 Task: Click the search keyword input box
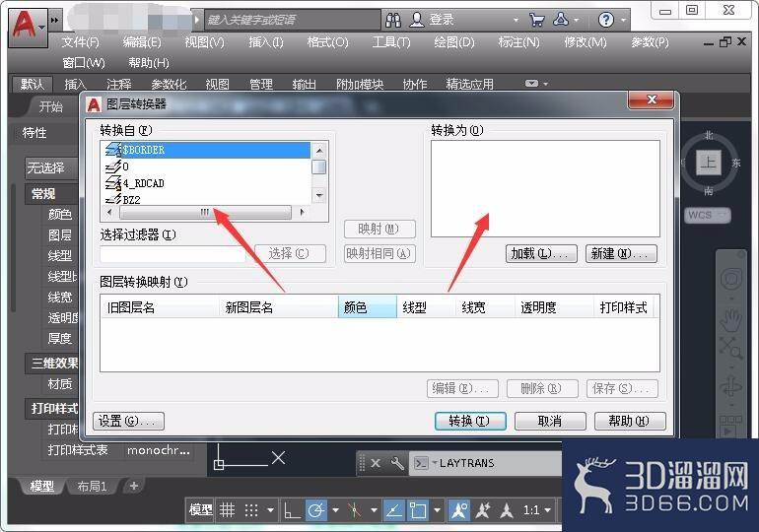coord(292,20)
